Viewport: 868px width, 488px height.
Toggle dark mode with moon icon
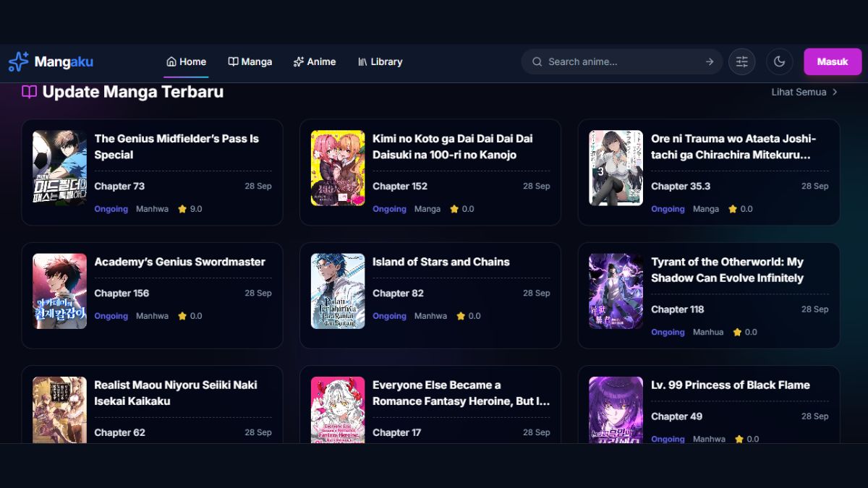tap(779, 62)
